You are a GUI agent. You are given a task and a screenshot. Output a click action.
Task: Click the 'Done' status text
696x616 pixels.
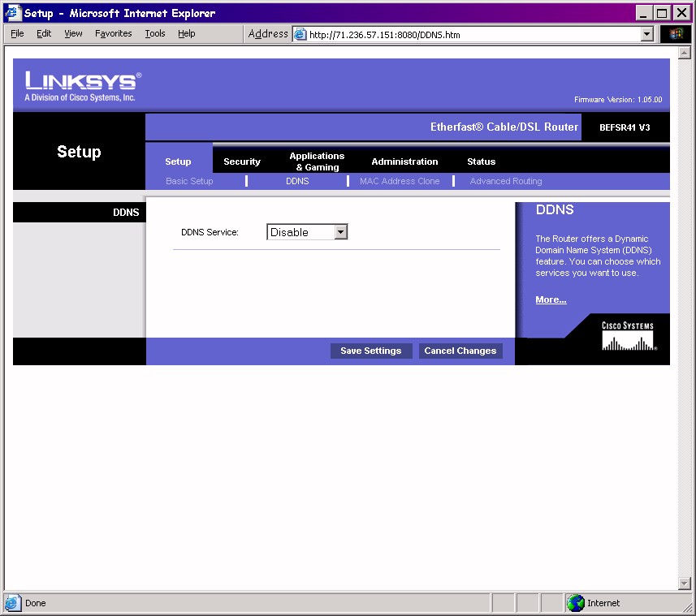click(36, 603)
